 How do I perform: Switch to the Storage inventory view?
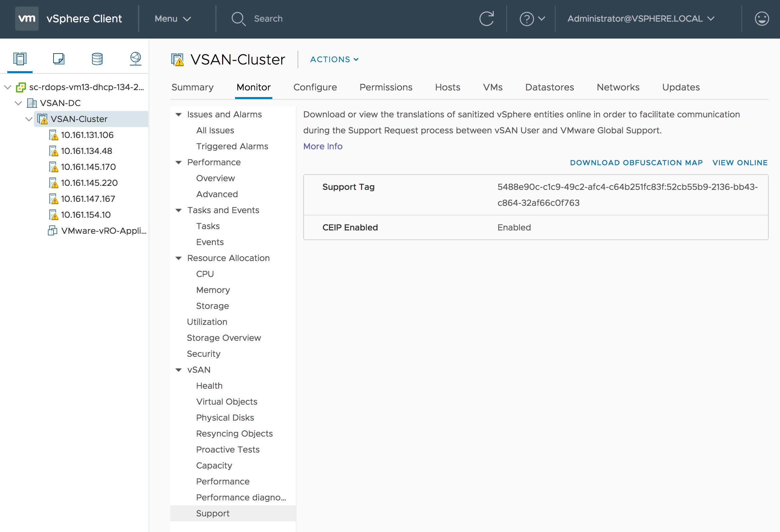click(x=97, y=59)
